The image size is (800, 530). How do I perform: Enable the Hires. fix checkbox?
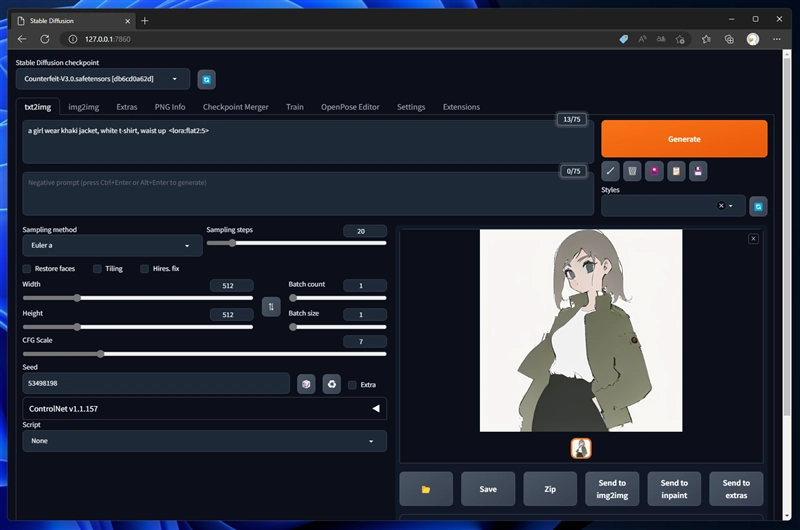(145, 269)
